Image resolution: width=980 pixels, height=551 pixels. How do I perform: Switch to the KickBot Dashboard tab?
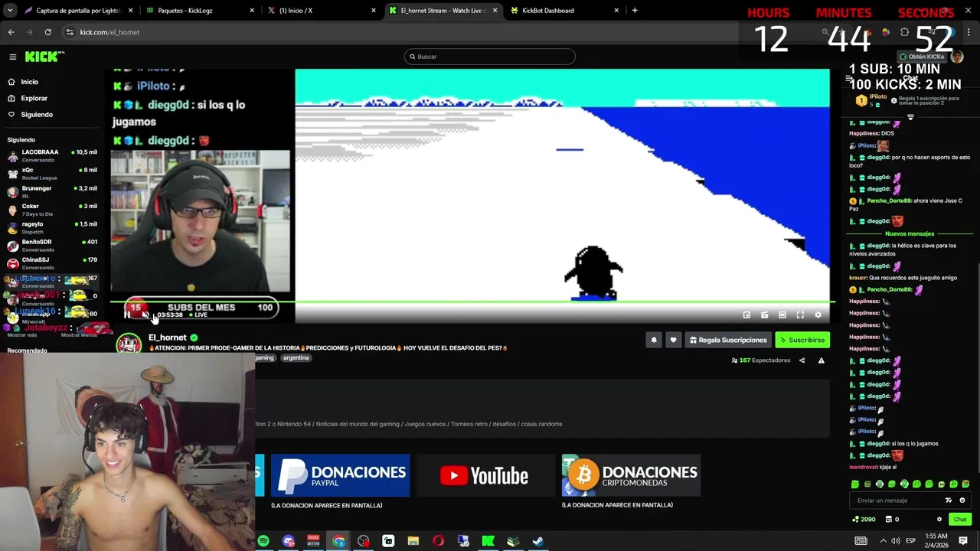[563, 11]
